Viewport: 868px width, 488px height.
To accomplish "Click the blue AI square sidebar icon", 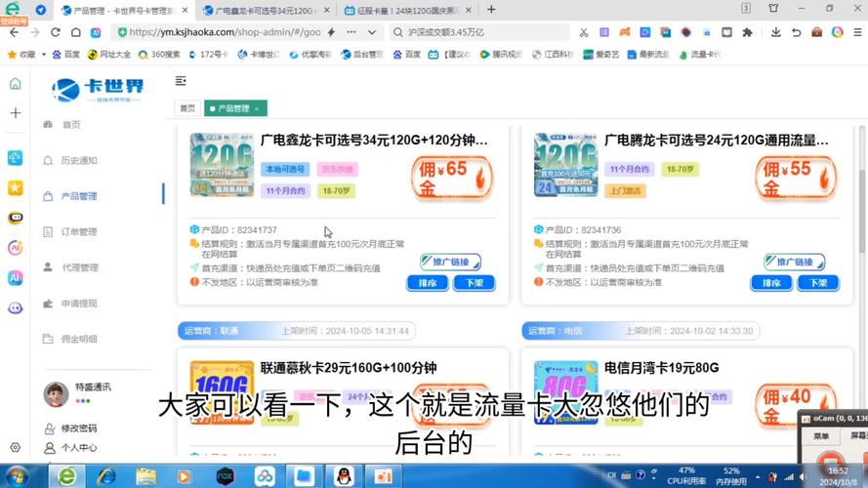I will coord(16,278).
